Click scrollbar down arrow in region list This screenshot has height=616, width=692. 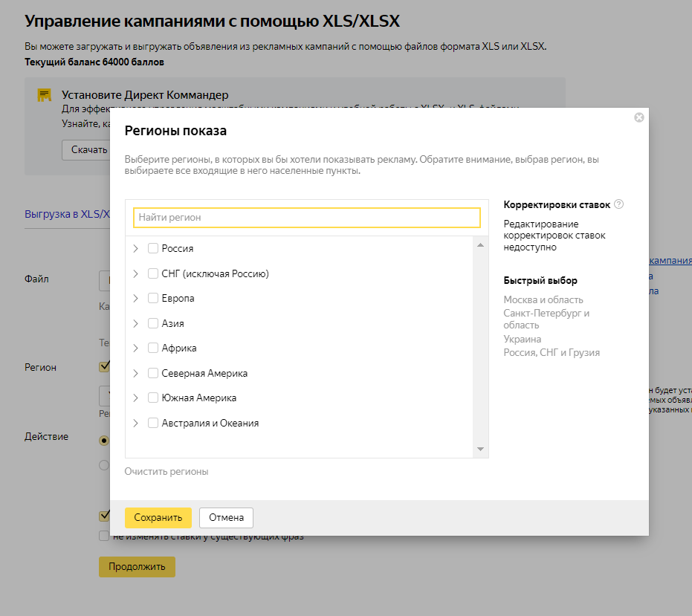tap(480, 449)
